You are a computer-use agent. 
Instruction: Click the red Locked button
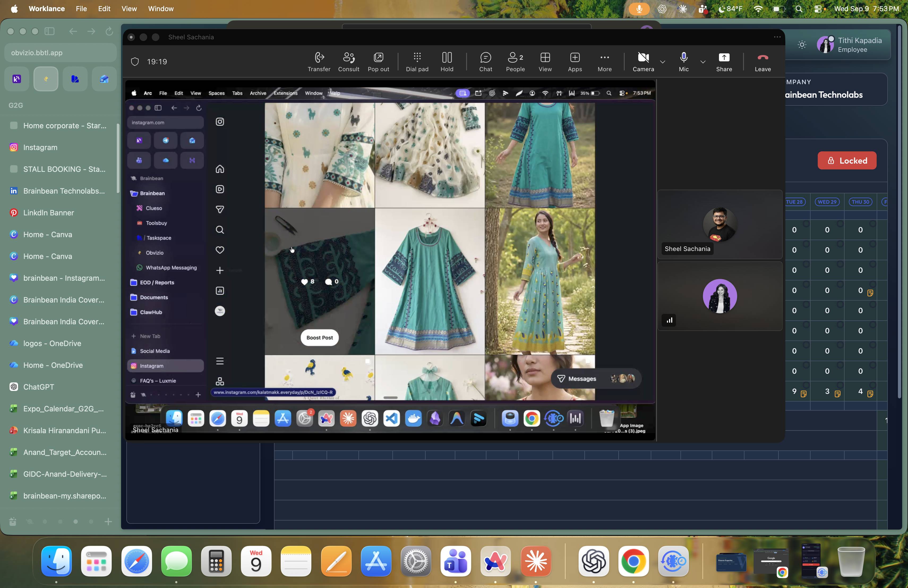[847, 161]
